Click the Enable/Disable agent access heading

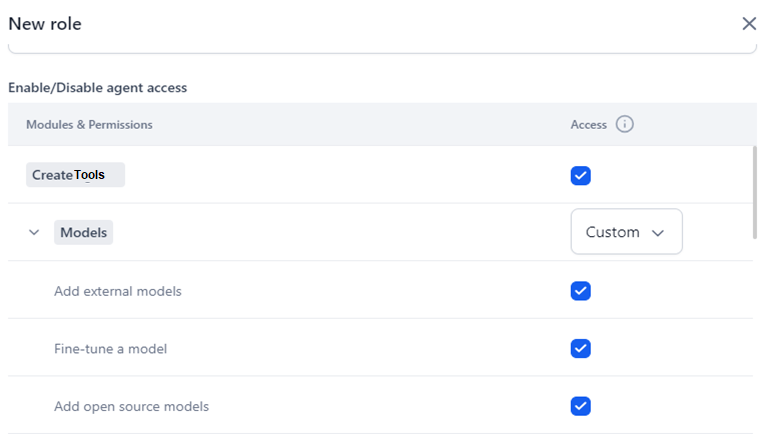(97, 88)
